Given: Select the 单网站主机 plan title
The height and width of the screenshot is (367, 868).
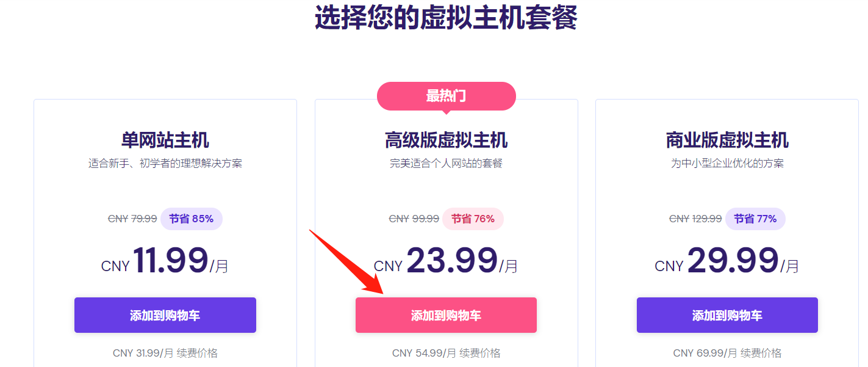Looking at the screenshot, I should pos(165,140).
